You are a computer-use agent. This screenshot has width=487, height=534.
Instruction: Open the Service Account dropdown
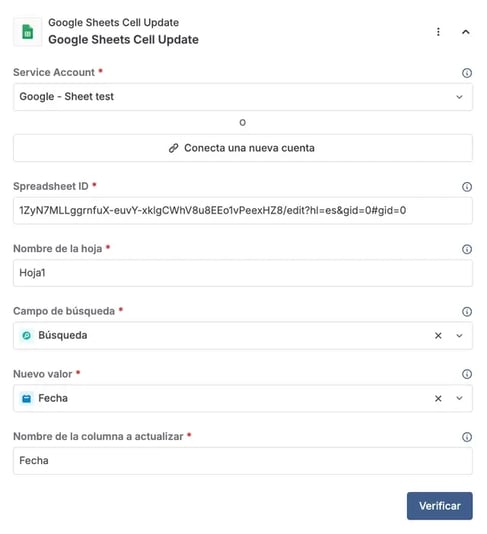click(x=243, y=97)
